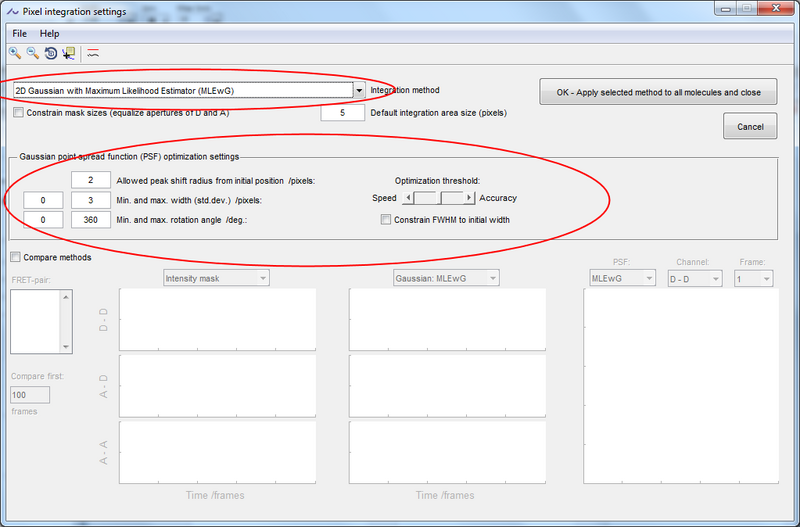Screen dimensions: 800x527
Task: Select the Zoom Out tool
Action: pyautogui.click(x=33, y=53)
